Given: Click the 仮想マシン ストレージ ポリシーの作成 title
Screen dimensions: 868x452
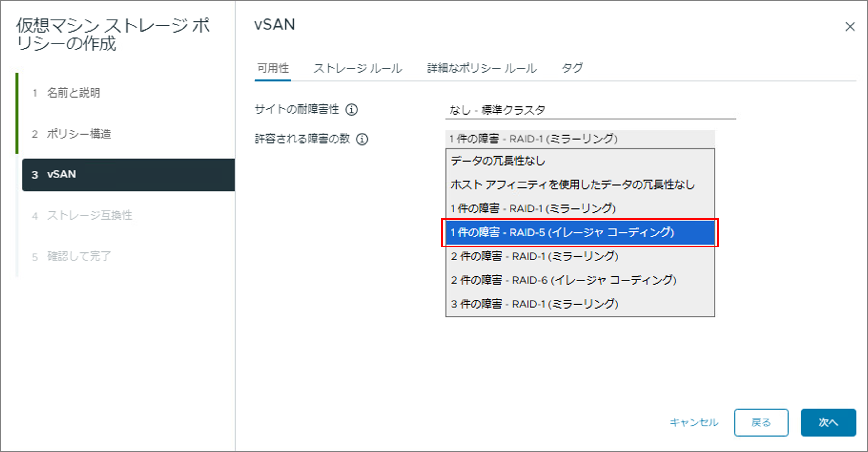Looking at the screenshot, I should (113, 34).
